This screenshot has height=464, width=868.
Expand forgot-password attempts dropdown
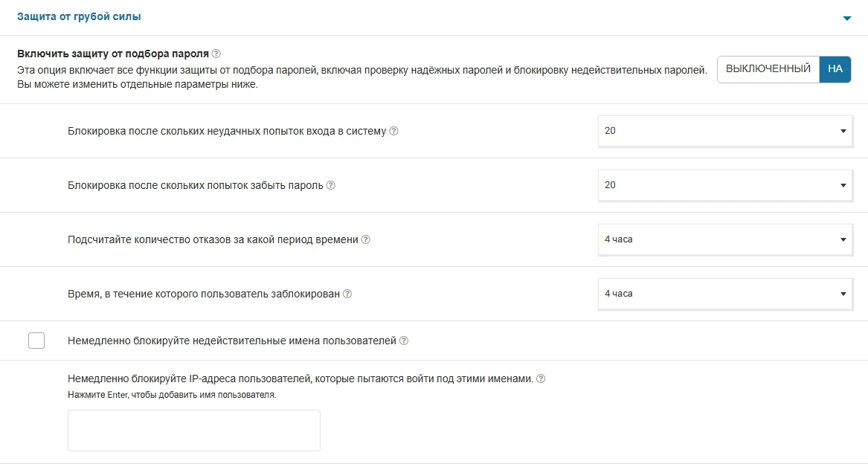tap(725, 185)
